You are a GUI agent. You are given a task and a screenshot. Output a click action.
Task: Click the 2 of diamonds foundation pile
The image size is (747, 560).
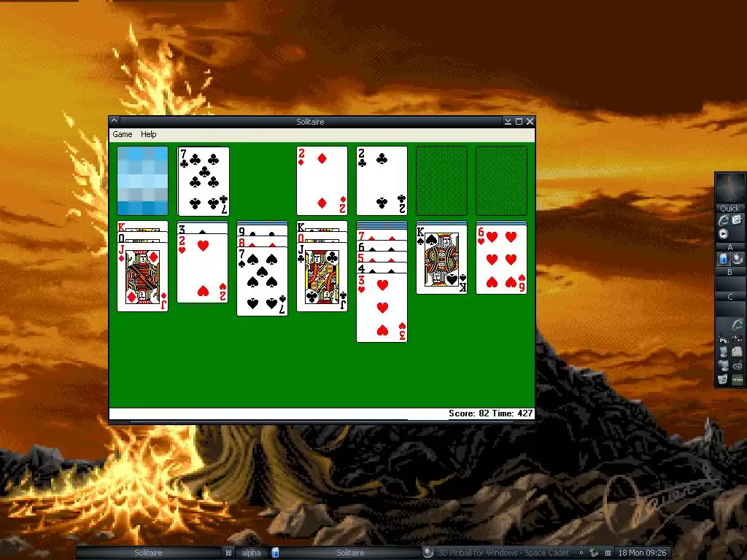point(322,181)
